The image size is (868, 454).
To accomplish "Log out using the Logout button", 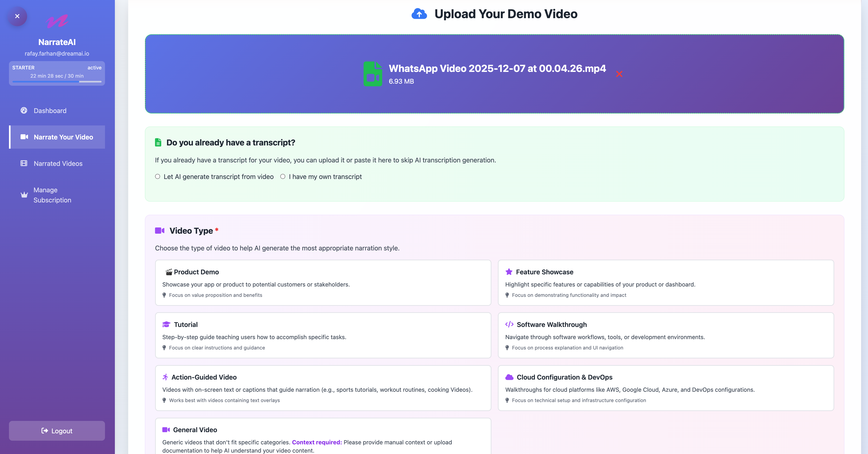I will pyautogui.click(x=57, y=431).
